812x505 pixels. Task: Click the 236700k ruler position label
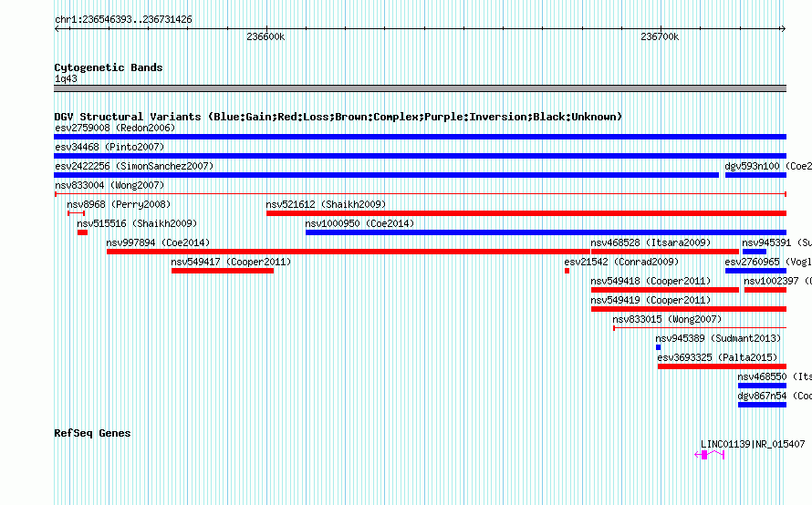pos(660,36)
